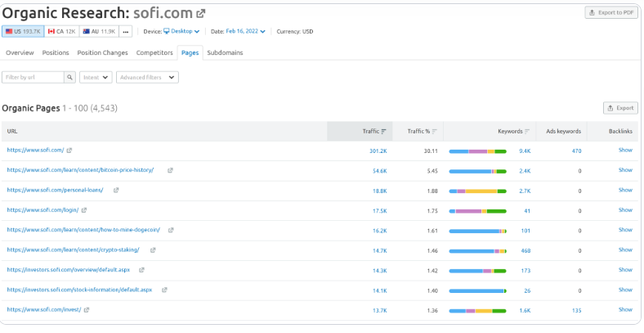Open more databases ellipsis button
This screenshot has height=333, width=644.
pyautogui.click(x=126, y=31)
